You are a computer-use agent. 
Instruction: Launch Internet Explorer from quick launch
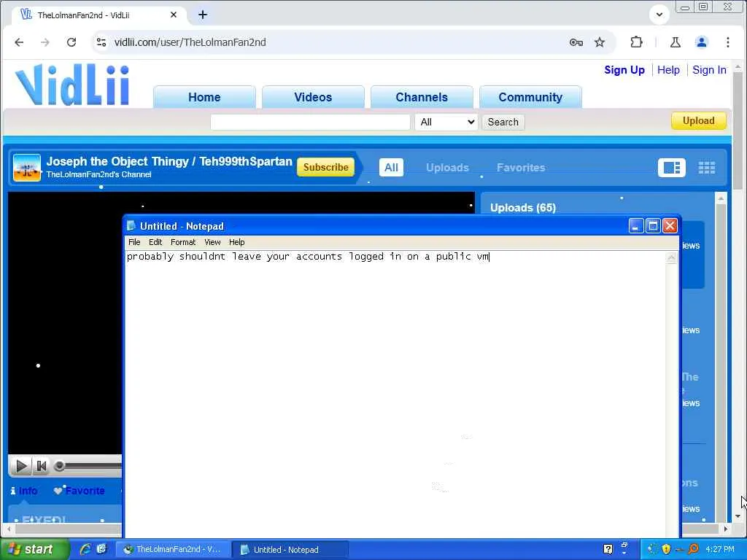click(85, 549)
